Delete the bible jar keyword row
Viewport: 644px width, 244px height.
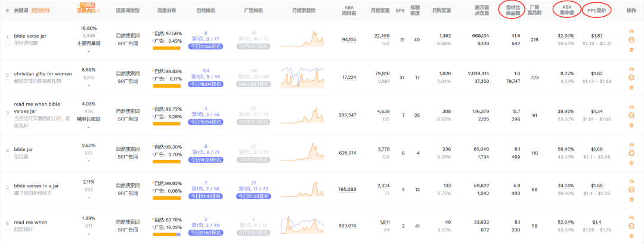tap(631, 163)
